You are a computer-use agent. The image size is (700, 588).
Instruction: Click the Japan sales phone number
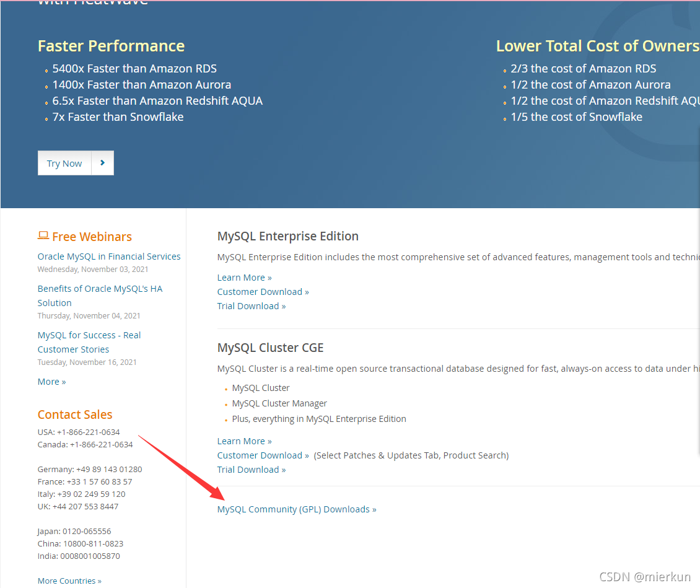[87, 532]
